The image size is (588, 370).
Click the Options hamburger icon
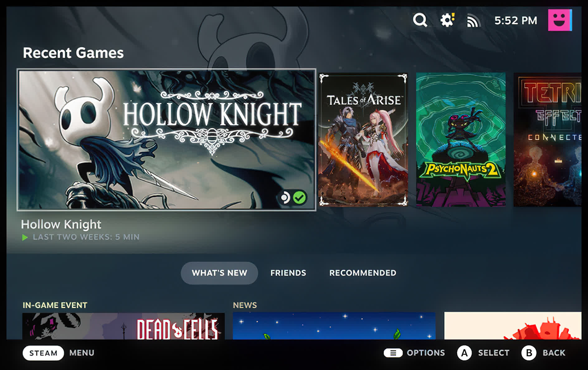point(394,353)
